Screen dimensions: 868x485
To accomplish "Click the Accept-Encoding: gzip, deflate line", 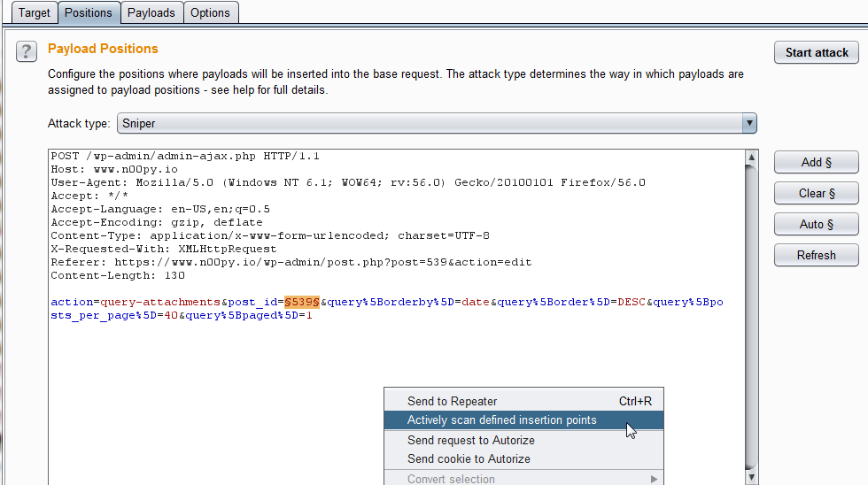I will click(157, 222).
